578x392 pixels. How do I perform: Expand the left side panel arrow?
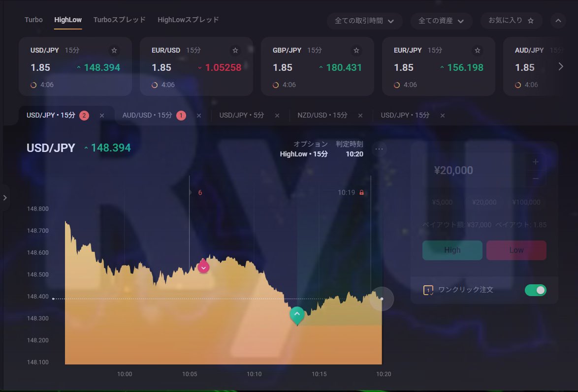click(x=5, y=198)
